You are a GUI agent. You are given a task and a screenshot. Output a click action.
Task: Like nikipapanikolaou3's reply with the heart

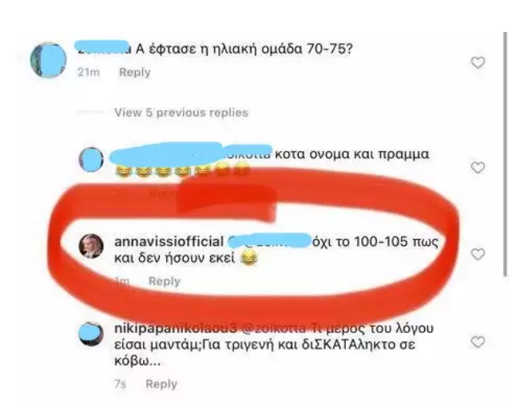(x=478, y=342)
